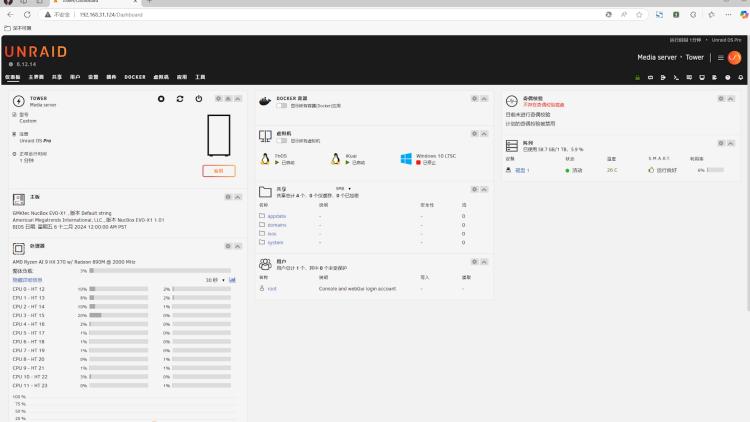Open the domains share link
The height and width of the screenshot is (422, 750).
277,225
